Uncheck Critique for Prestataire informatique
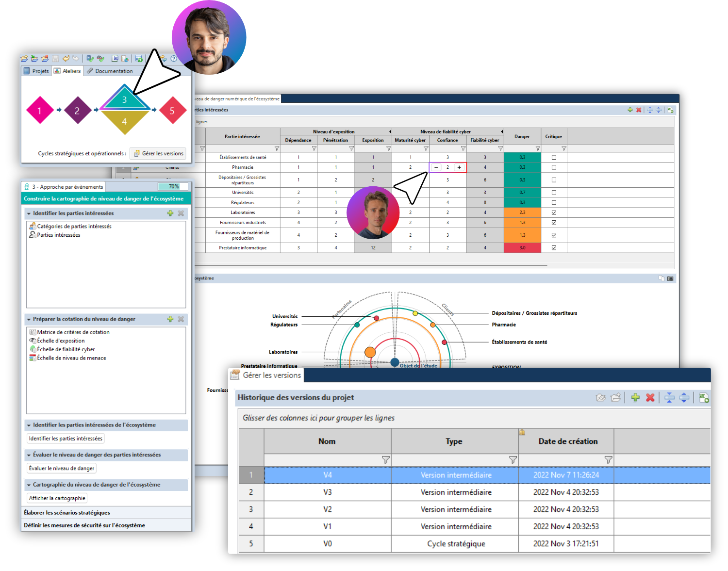Viewport: 728px width, 571px height. click(x=554, y=247)
